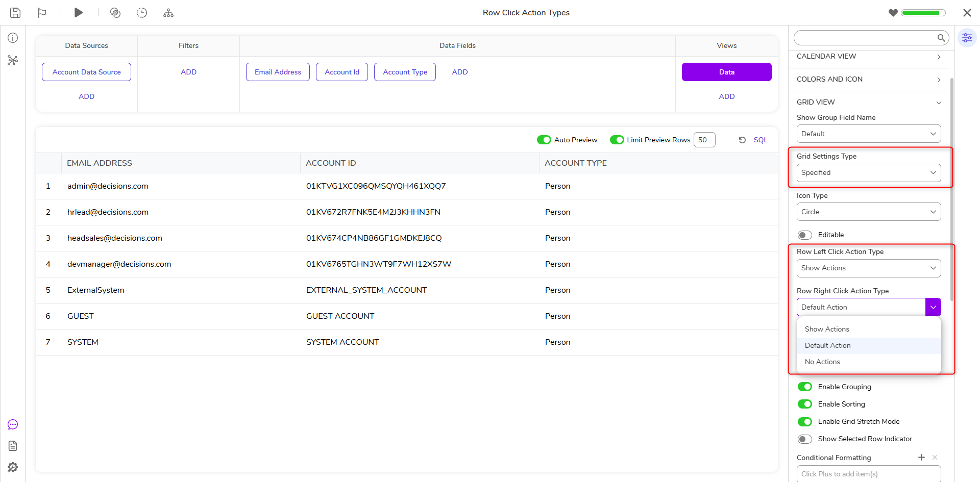Open the Email Address data field
The width and height of the screenshot is (980, 482).
(278, 72)
